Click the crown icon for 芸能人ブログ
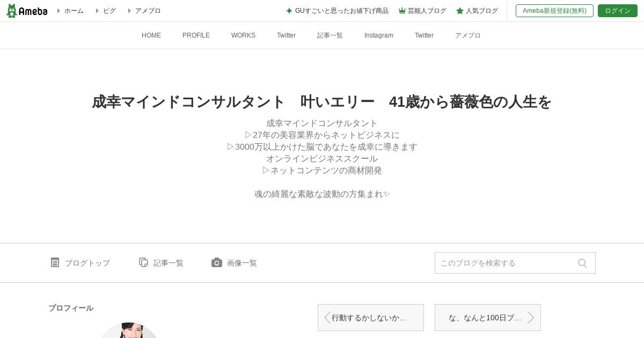 click(x=402, y=11)
